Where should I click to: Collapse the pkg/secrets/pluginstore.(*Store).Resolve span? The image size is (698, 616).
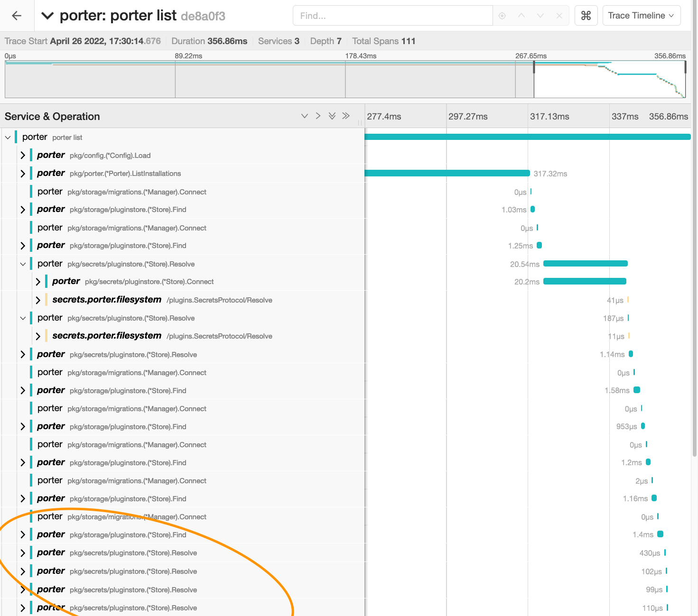23,264
